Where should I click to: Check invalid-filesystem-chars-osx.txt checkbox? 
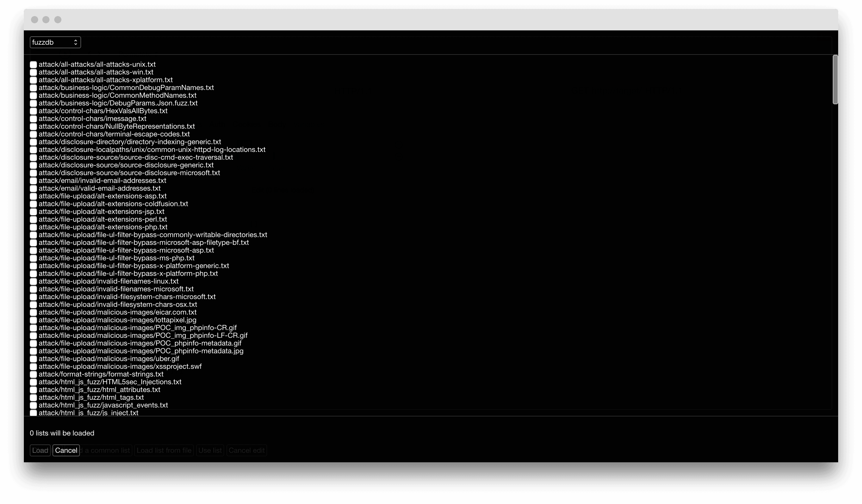tap(33, 305)
